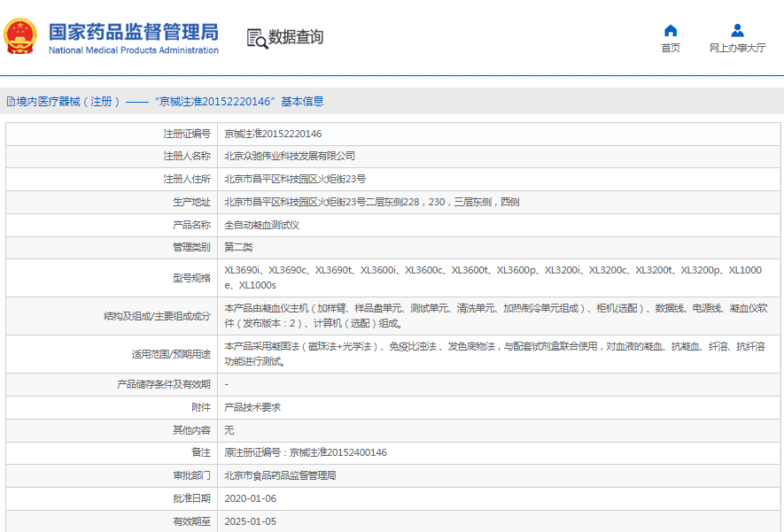The image size is (784, 532).
Task: Open the 首页 text link
Action: pos(671,48)
